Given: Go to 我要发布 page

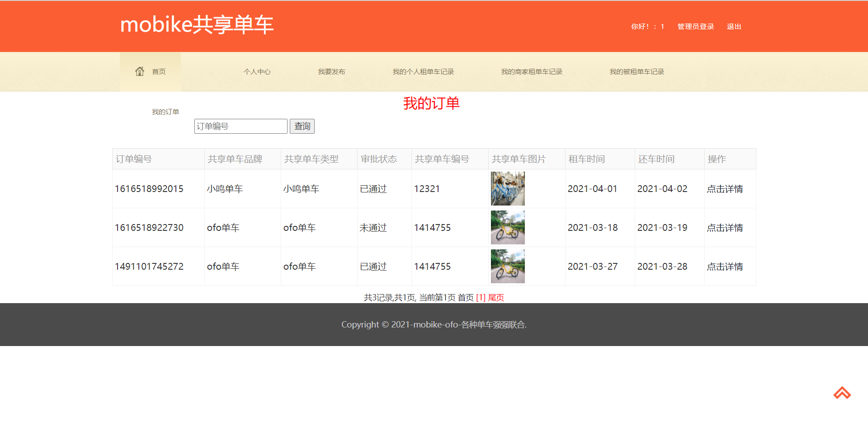Looking at the screenshot, I should coord(331,72).
